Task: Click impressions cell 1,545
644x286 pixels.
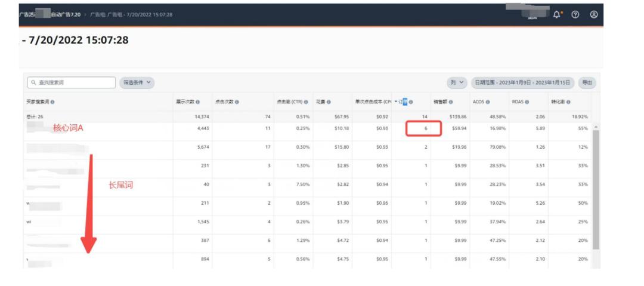Action: pos(203,222)
